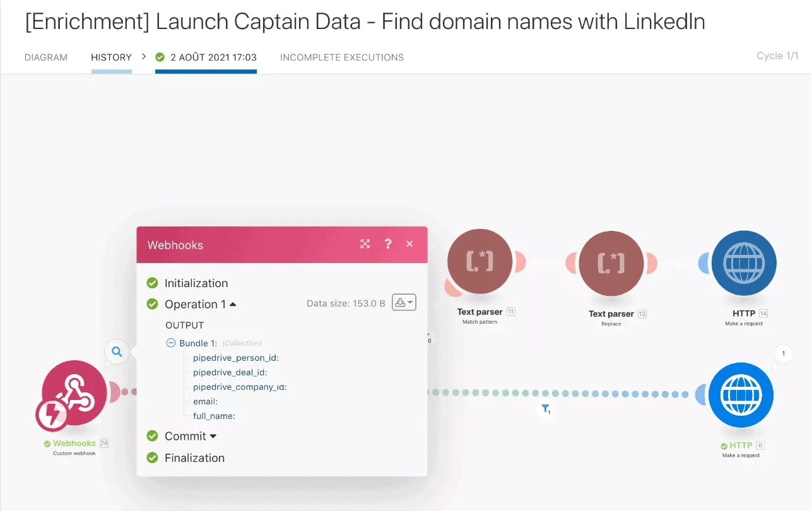Screen dimensions: 812x511
Task: Open the magnifier bubble above Webhooks module
Action: pyautogui.click(x=117, y=351)
